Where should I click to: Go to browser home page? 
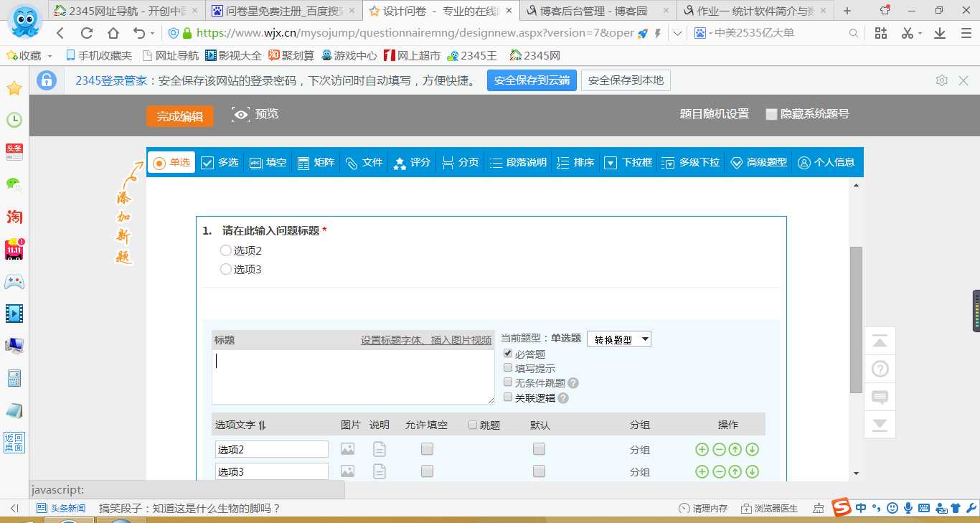click(x=113, y=33)
